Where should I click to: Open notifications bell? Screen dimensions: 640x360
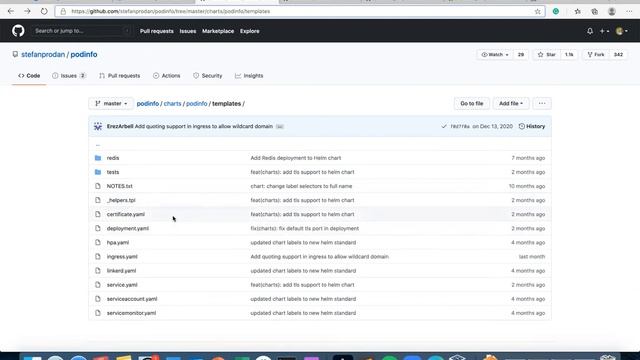click(x=590, y=31)
